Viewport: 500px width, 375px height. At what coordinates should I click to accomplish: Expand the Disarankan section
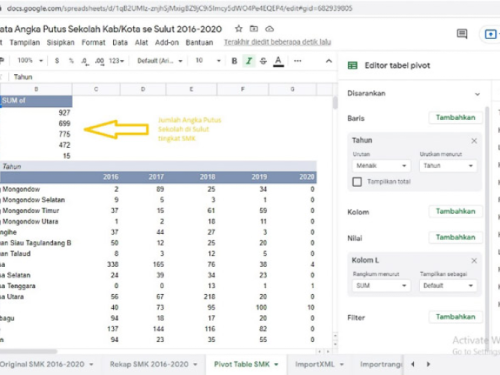pos(477,94)
